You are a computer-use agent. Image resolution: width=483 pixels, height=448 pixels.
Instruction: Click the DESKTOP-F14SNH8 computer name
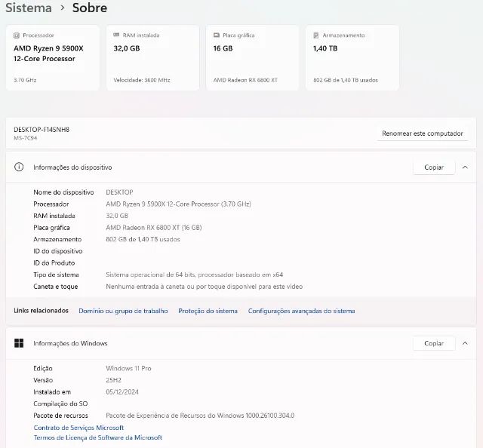42,130
